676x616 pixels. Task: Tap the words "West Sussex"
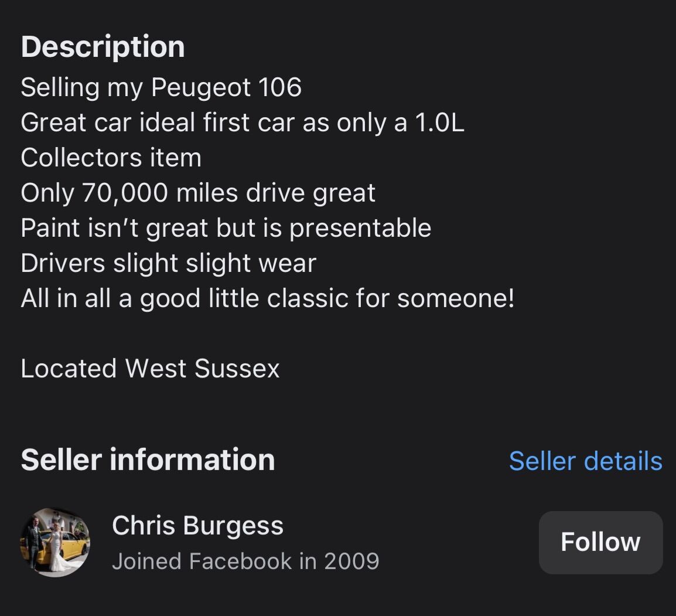[x=202, y=369]
